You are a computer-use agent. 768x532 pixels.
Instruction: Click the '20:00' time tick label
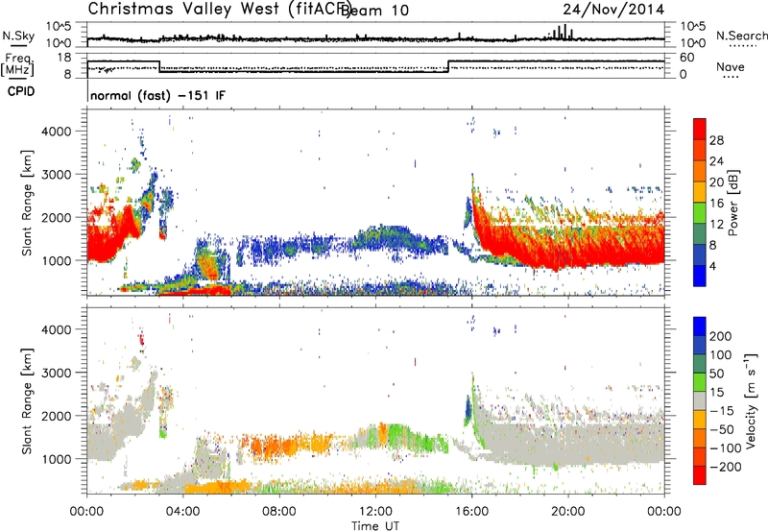pos(568,512)
